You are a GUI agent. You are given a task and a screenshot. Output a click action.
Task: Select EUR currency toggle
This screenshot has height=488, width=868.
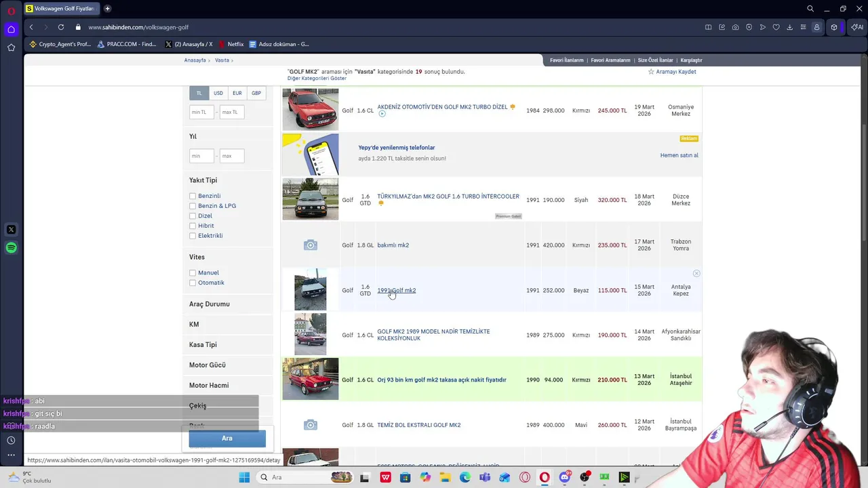[x=237, y=93]
